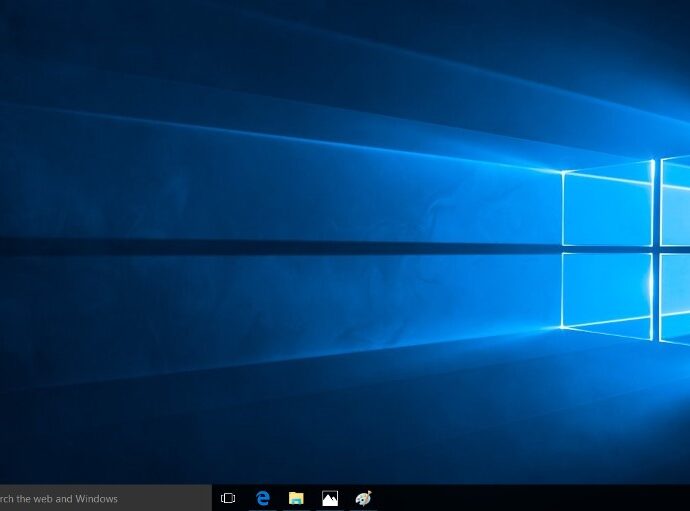Click taskbar gap between search box and Task View
The width and height of the screenshot is (690, 511).
[x=214, y=498]
